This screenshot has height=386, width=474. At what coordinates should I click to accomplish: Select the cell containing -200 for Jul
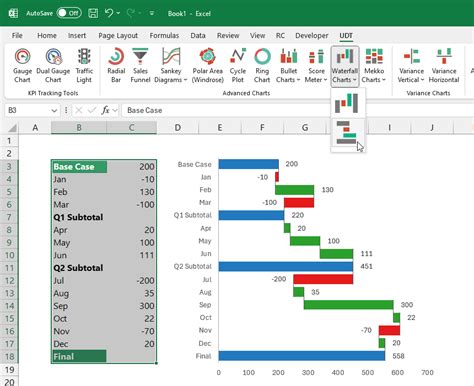(132, 280)
